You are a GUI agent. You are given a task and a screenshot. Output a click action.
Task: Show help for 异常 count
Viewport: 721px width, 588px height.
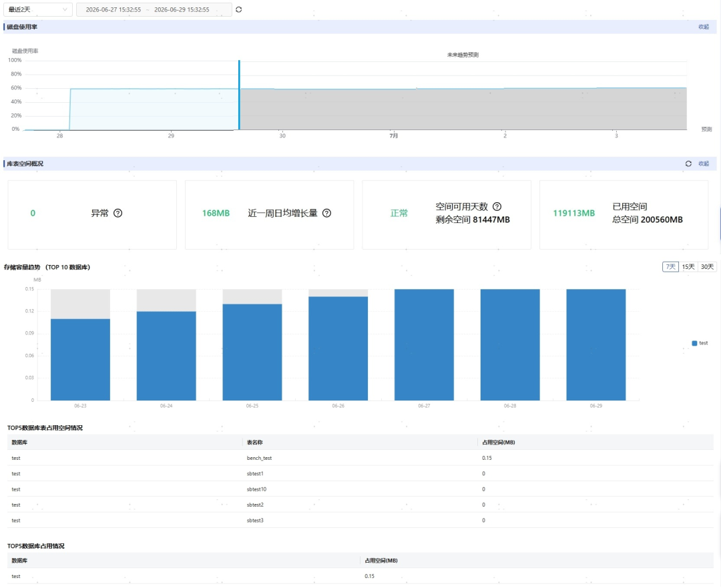117,213
